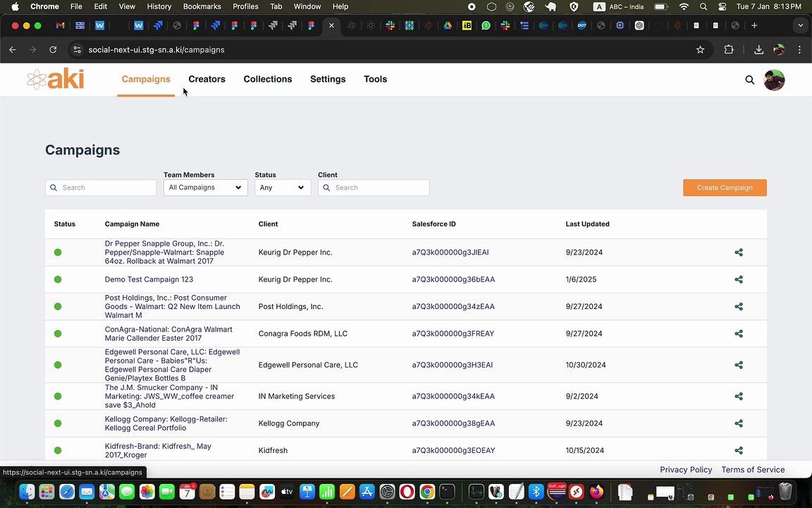Image resolution: width=812 pixels, height=508 pixels.
Task: Click the aki logo
Action: (56, 79)
